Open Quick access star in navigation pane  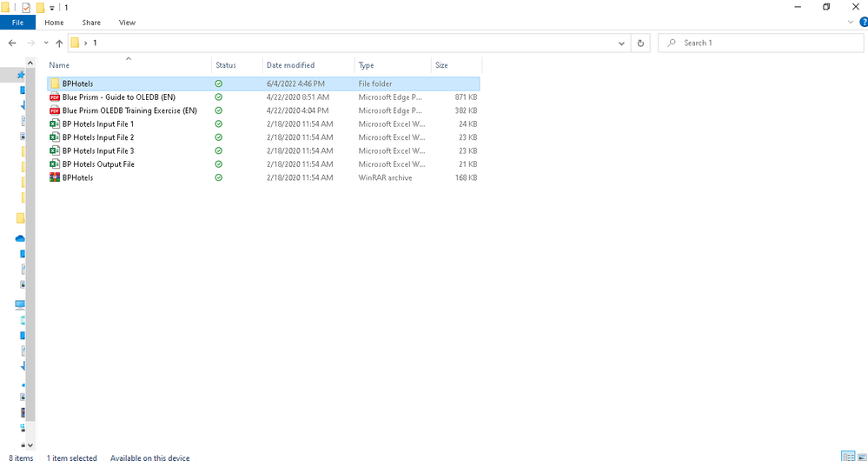pos(21,75)
